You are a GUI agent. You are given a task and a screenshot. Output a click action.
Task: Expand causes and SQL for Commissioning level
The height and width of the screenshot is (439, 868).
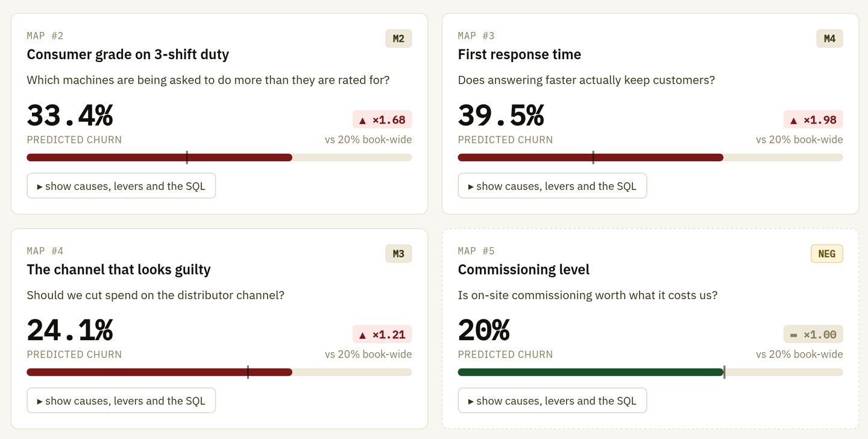(552, 400)
